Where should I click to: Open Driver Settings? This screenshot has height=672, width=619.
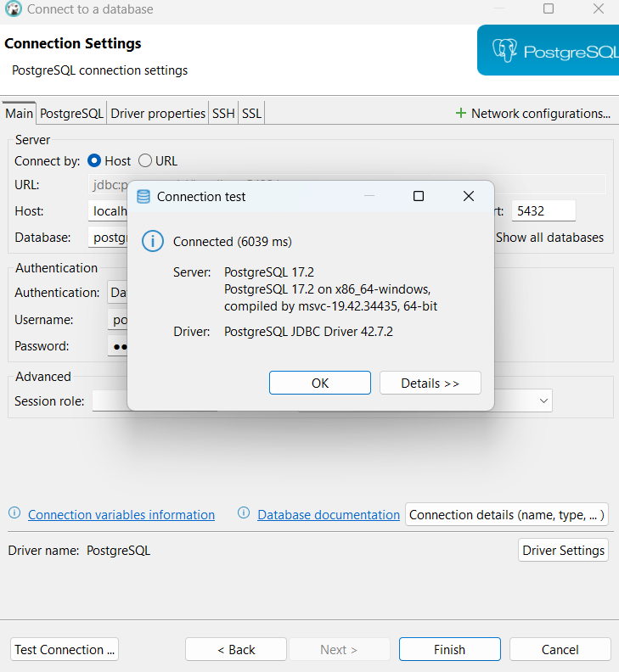(x=563, y=550)
